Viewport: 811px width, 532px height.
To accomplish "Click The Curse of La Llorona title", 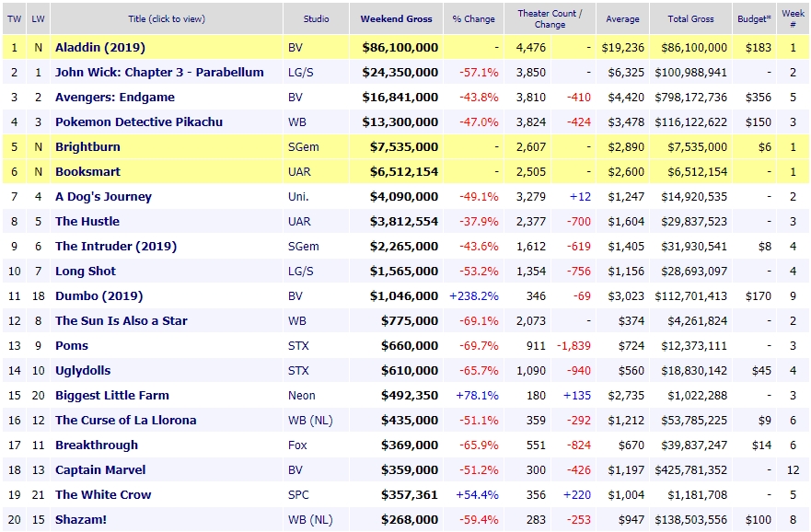I will pos(126,421).
